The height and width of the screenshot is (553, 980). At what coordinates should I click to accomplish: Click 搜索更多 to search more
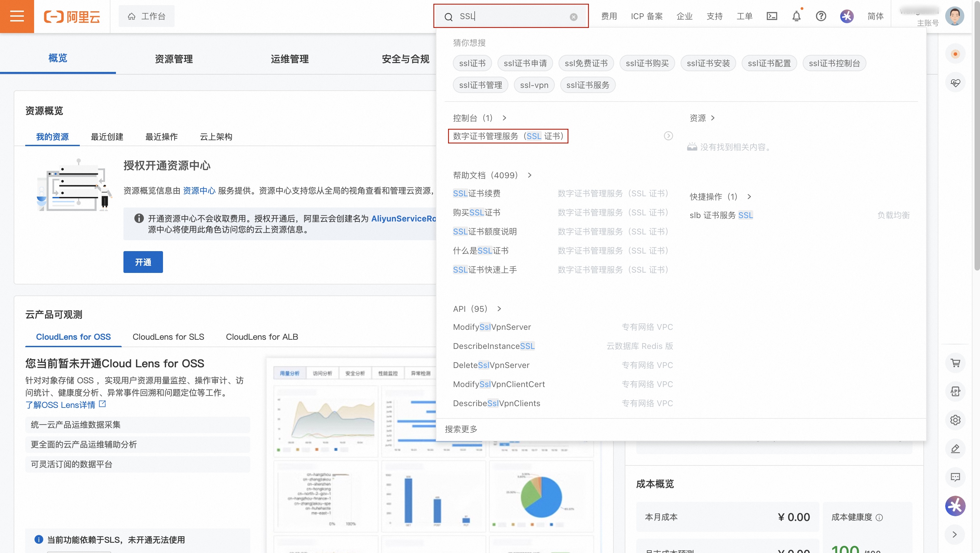point(461,429)
